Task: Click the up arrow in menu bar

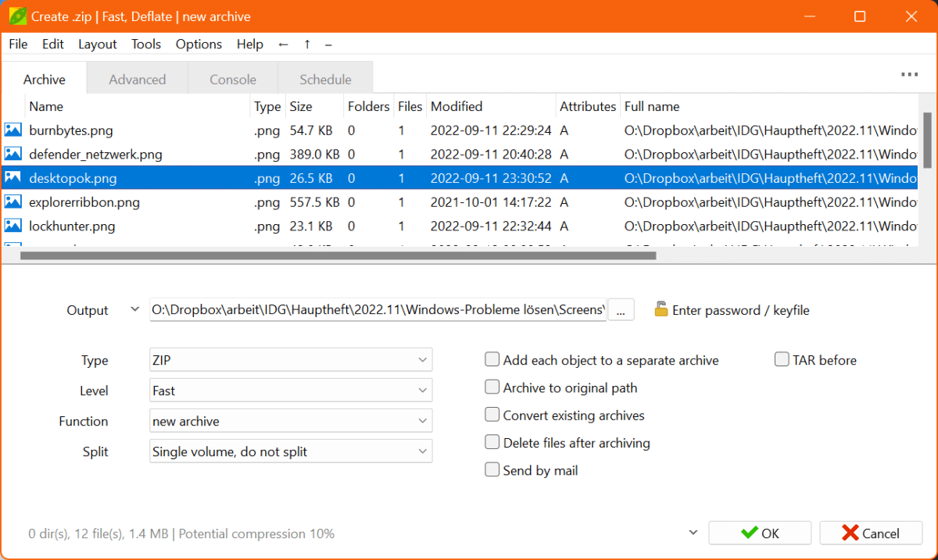Action: (x=306, y=45)
